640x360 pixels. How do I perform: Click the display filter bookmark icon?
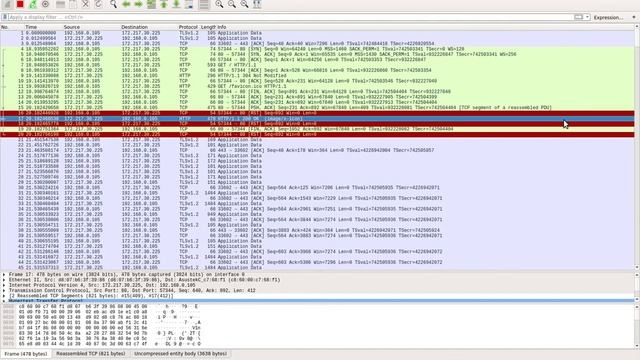click(5, 17)
